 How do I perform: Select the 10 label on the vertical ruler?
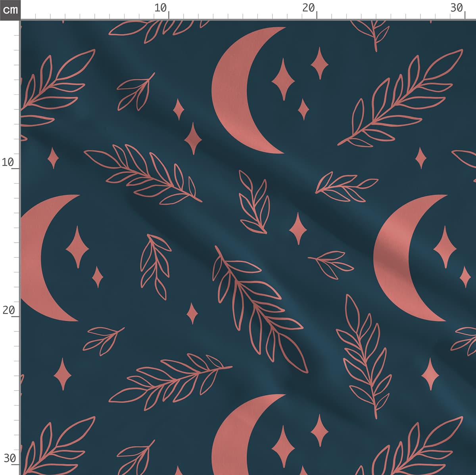(x=8, y=162)
